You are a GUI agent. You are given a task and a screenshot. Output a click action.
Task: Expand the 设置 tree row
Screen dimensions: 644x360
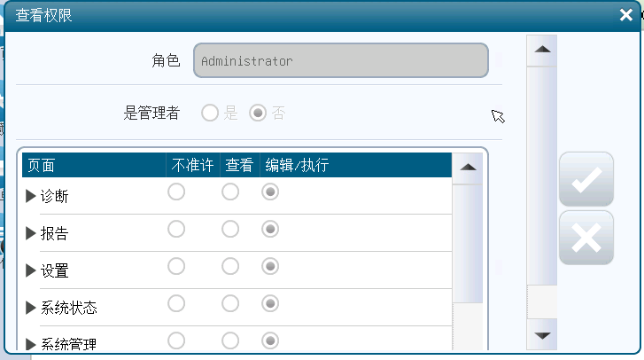[32, 270]
